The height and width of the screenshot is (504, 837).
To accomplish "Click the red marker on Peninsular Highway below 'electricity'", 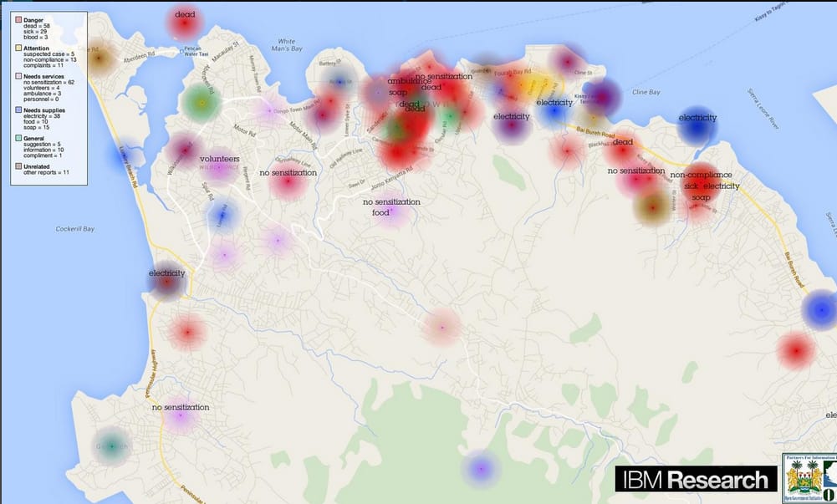I will coord(187,333).
